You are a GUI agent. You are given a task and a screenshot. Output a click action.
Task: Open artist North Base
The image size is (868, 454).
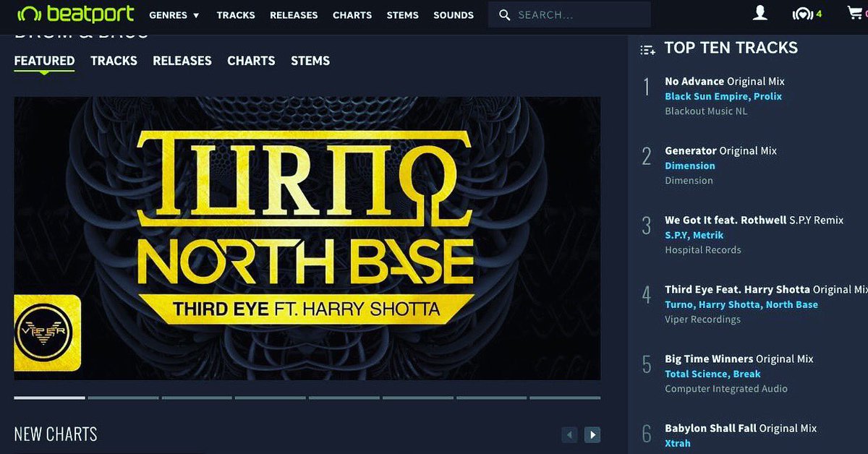pos(792,304)
